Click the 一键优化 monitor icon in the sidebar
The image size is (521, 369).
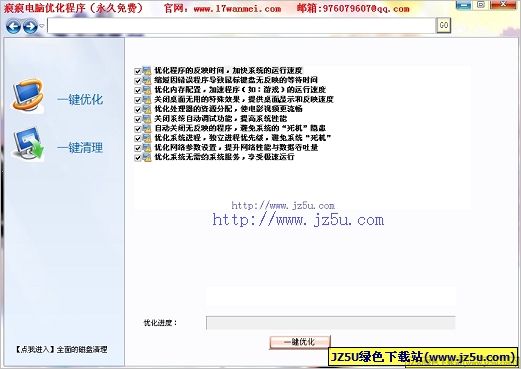click(x=28, y=96)
